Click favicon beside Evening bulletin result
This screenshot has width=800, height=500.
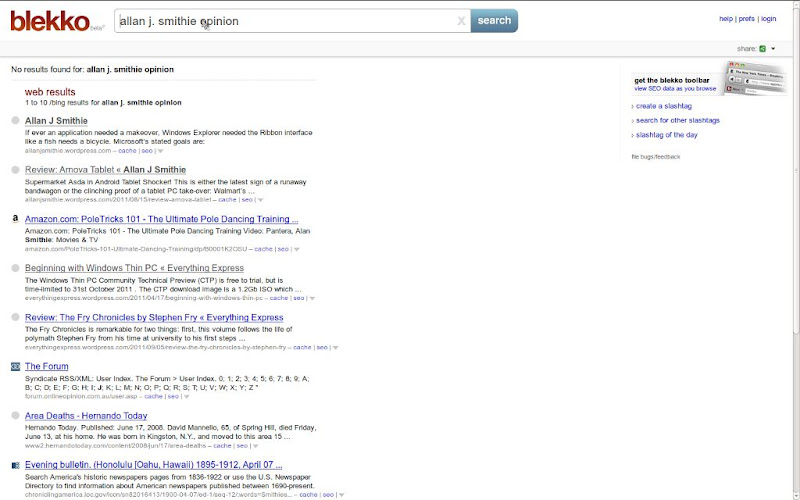click(15, 465)
